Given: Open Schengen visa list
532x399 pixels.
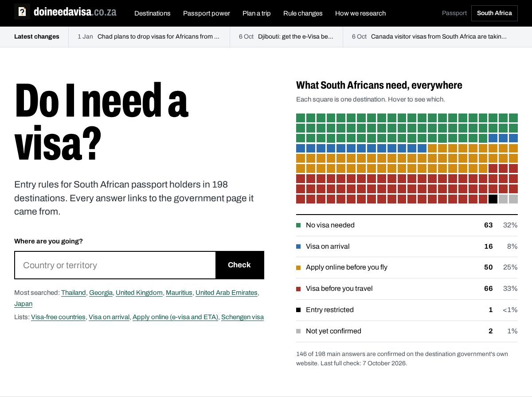Looking at the screenshot, I should pyautogui.click(x=243, y=317).
